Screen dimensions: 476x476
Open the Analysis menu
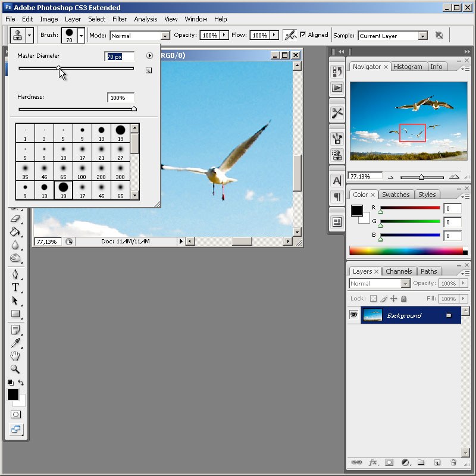(x=146, y=19)
